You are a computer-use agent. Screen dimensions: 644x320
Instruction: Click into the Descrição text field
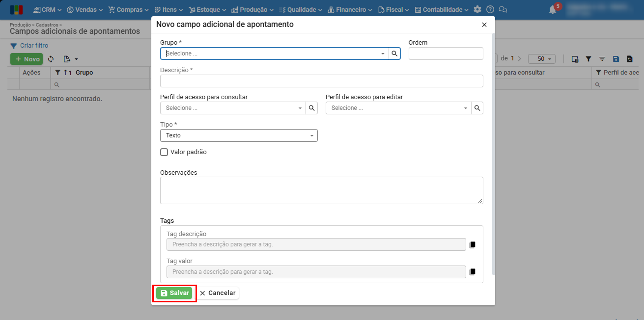pos(321,81)
